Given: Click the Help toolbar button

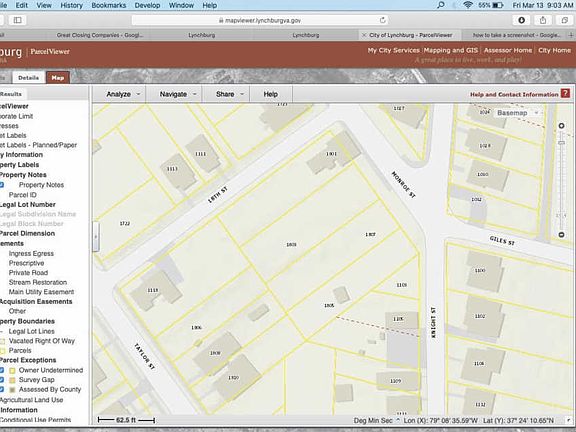Looking at the screenshot, I should (x=271, y=94).
